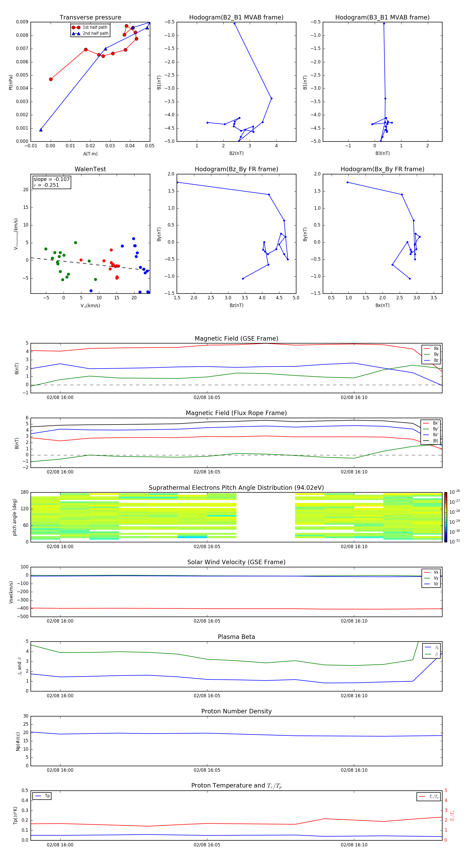The image size is (473, 868).
Task: Click the Np(#/cc) y-axis label
Action: pyautogui.click(x=18, y=741)
